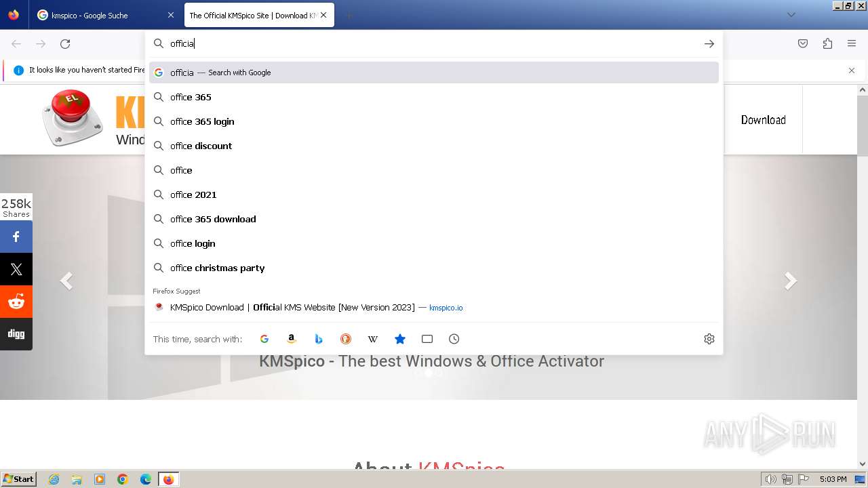Viewport: 868px width, 488px height.
Task: Open File Explorer from taskbar
Action: (x=77, y=479)
